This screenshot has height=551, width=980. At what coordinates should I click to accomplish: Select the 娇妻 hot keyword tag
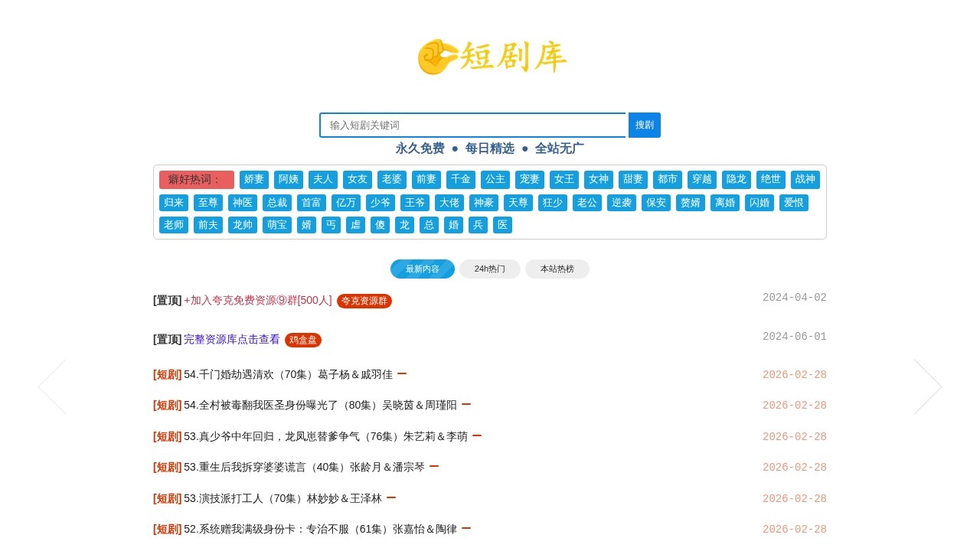point(253,179)
